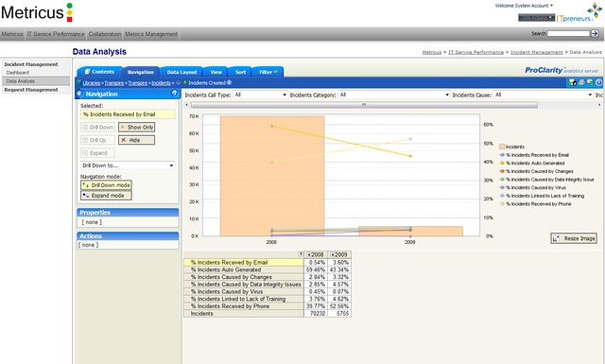Click the info icon beside Incidents Created
The height and width of the screenshot is (364, 605).
coord(229,82)
